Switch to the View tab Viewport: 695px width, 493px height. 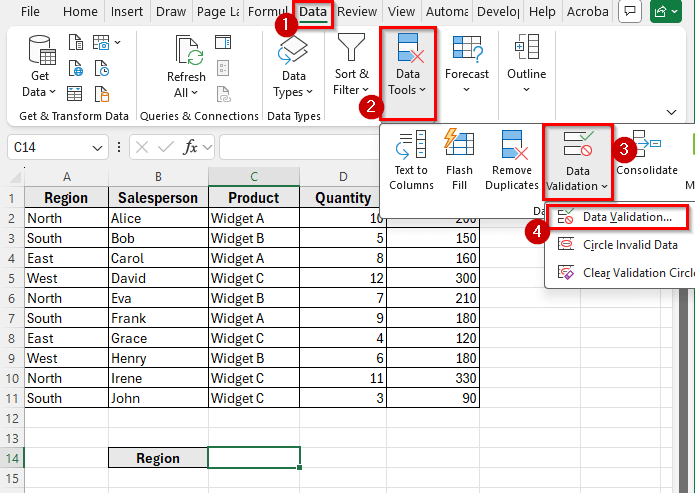point(402,12)
